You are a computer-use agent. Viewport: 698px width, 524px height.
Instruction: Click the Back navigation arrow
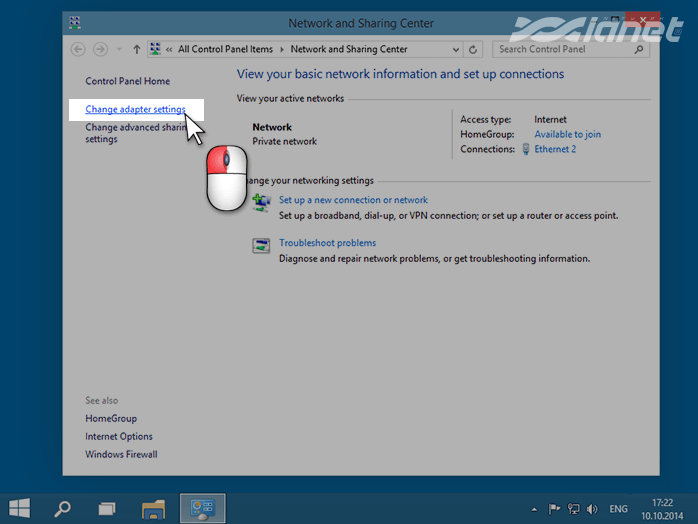pyautogui.click(x=79, y=49)
